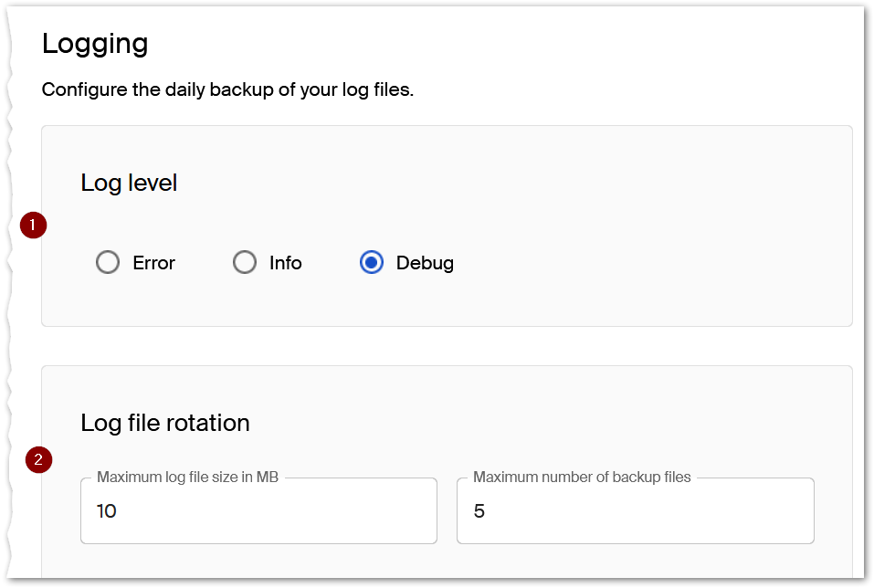This screenshot has height=588, width=874.
Task: Click the Logging page heading
Action: click(x=95, y=43)
